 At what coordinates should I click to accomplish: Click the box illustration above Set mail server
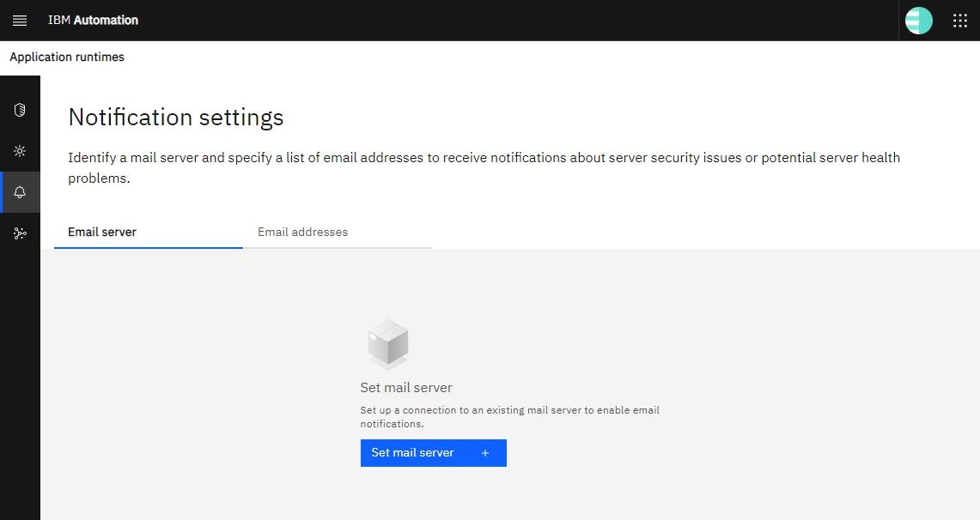[387, 344]
